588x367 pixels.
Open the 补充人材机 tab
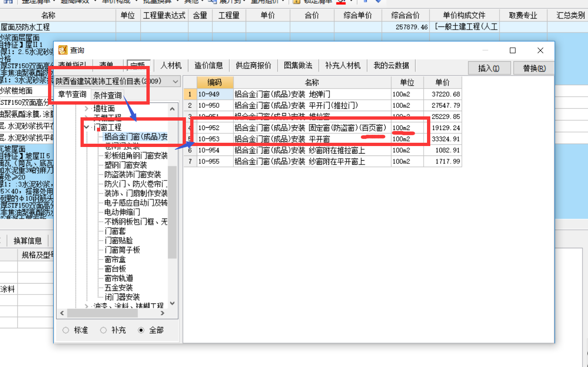pos(343,65)
